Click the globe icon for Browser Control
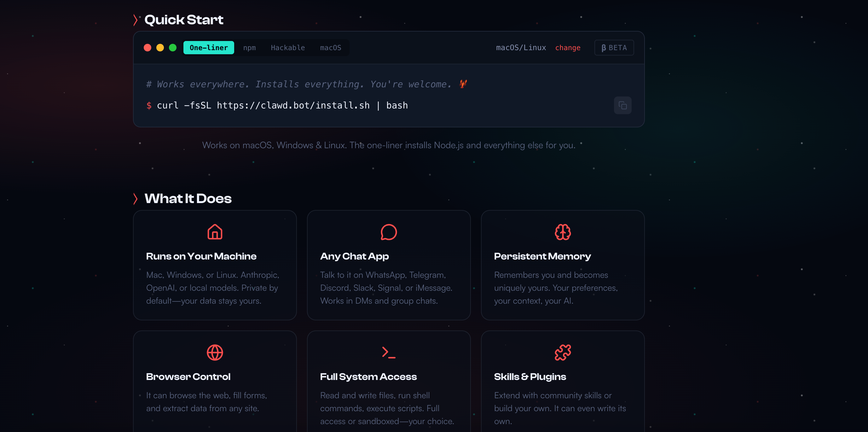This screenshot has height=432, width=868. (215, 353)
